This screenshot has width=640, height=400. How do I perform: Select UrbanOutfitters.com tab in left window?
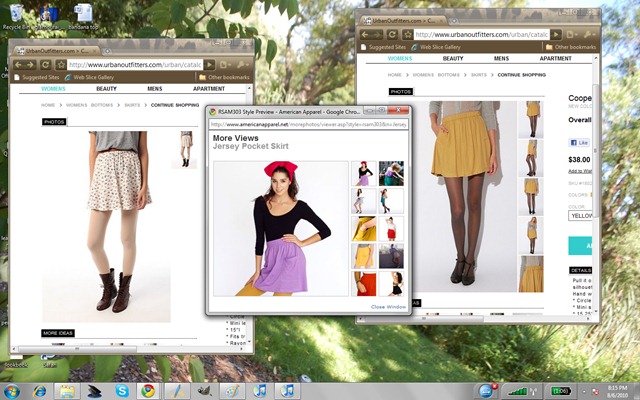point(56,51)
